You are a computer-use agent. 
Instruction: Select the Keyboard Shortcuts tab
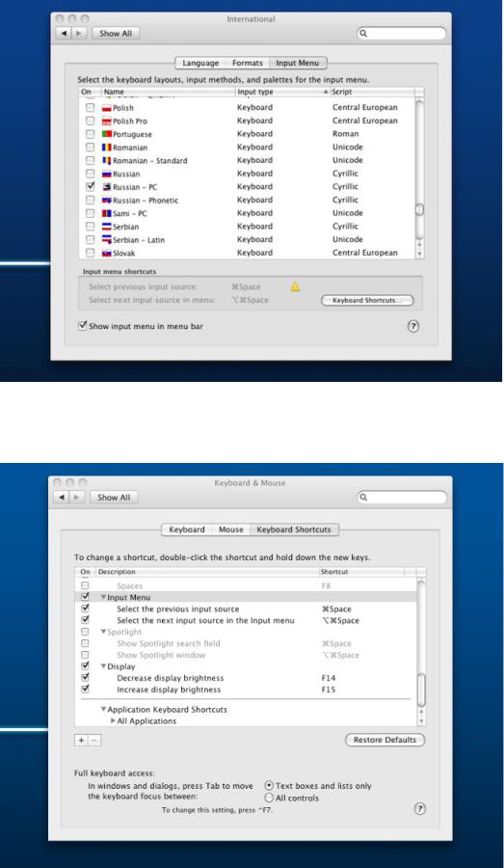[294, 529]
